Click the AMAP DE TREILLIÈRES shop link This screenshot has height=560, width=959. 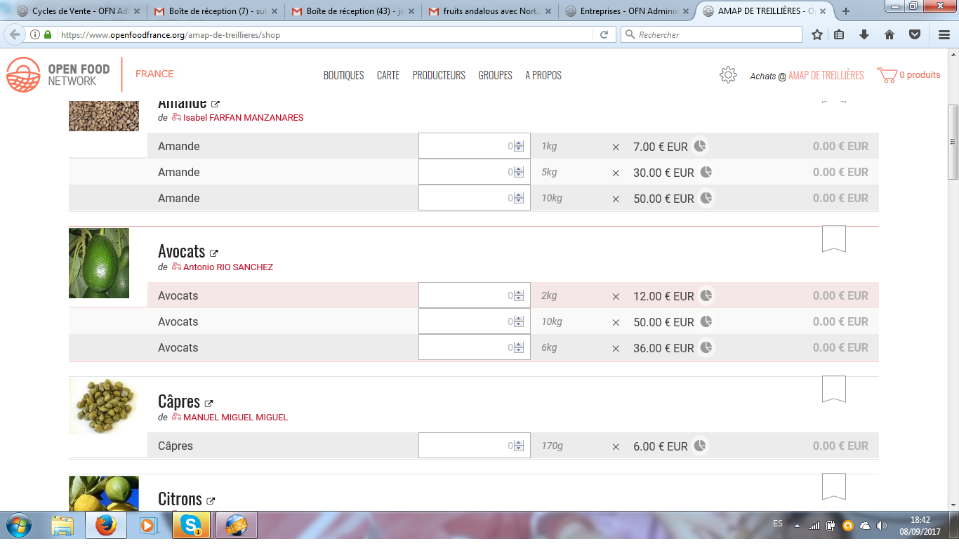(826, 75)
